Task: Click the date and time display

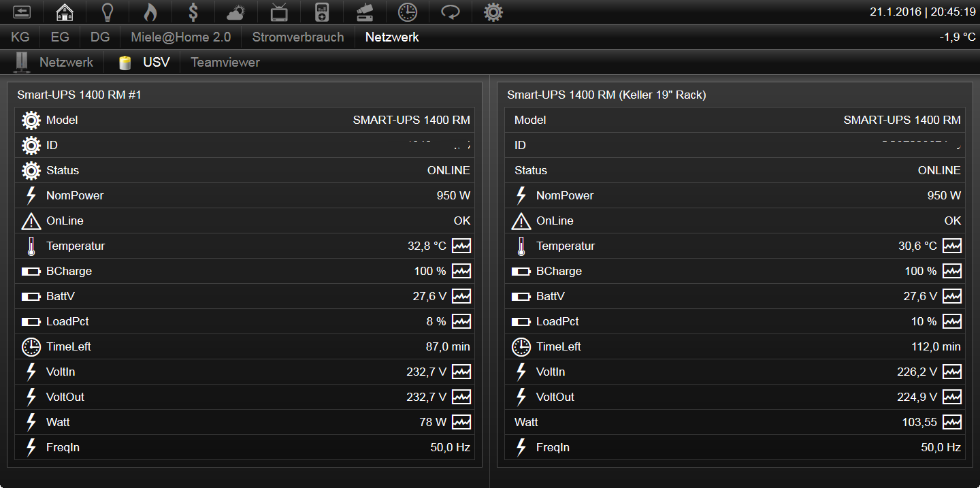Action: coord(923,12)
